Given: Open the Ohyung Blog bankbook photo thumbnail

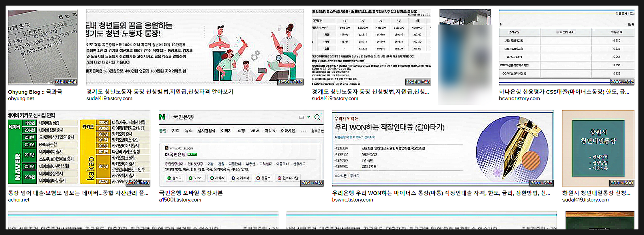Looking at the screenshot, I should (x=43, y=47).
